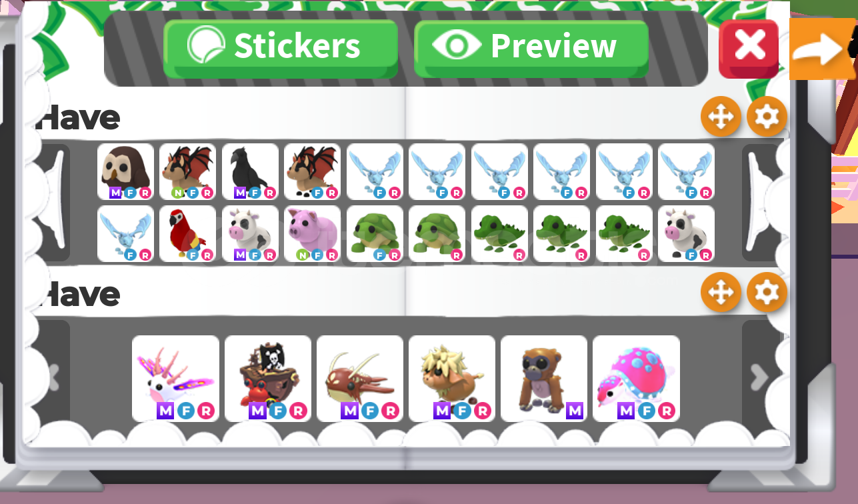Viewport: 858px width, 504px height.
Task: Select the pirate ship crab pet
Action: pyautogui.click(x=268, y=379)
